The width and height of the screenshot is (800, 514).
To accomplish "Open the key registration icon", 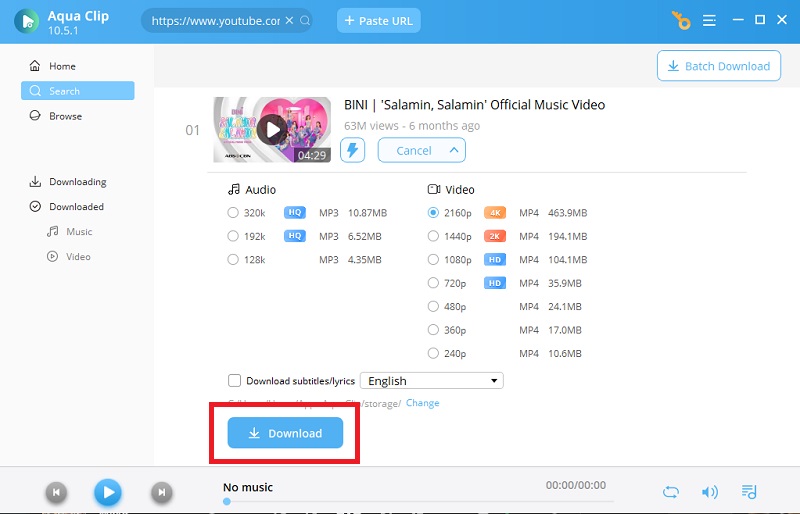I will [681, 20].
